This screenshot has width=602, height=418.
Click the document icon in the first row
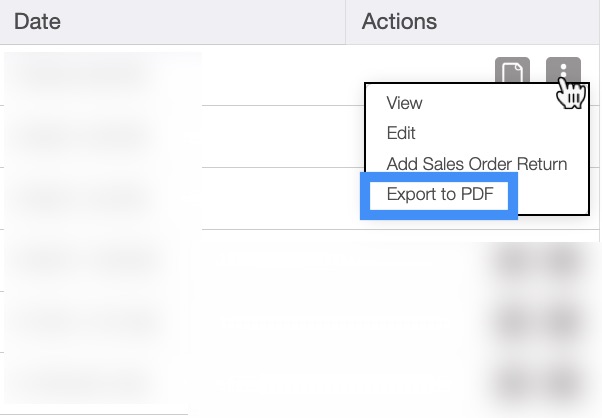[512, 74]
